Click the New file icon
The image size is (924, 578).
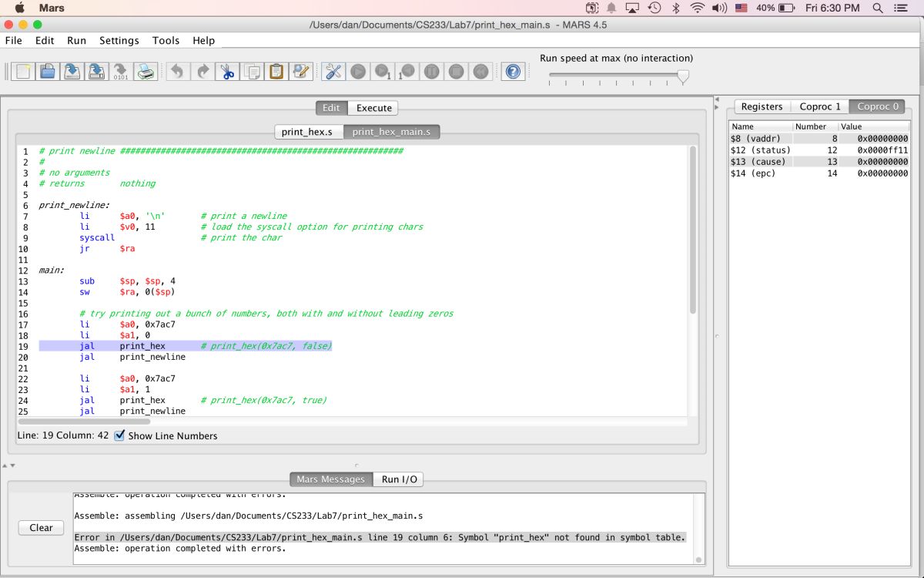click(23, 72)
